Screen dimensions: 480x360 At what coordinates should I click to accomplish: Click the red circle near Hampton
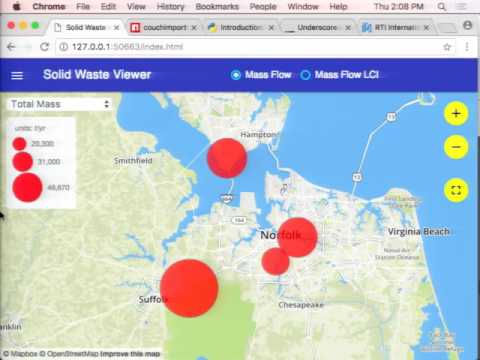coord(227,158)
